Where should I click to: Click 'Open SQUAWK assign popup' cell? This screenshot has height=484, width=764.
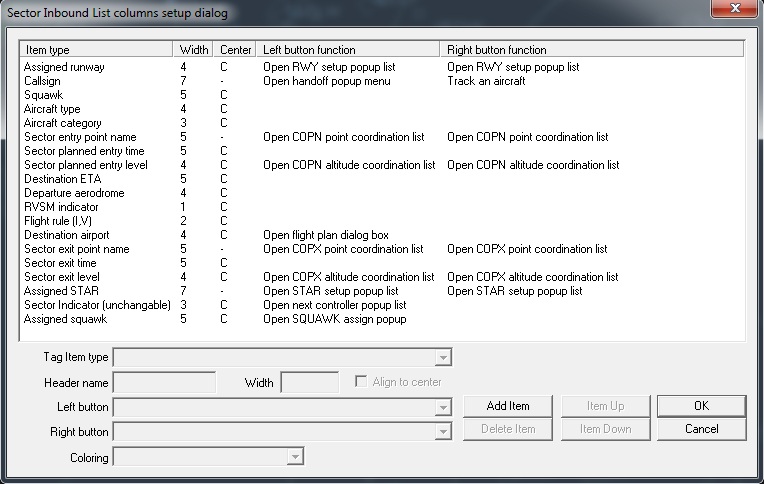335,319
